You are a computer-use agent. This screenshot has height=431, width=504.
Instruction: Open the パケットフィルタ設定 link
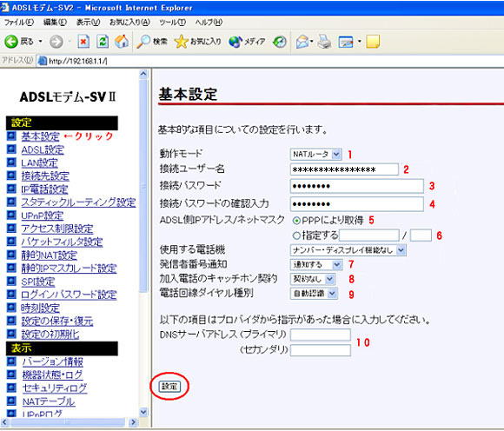click(62, 242)
